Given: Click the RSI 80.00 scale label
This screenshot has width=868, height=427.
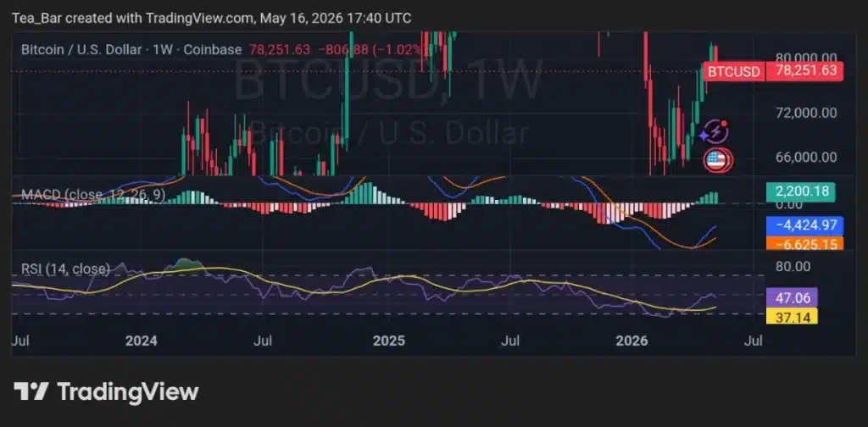Looking at the screenshot, I should click(x=793, y=267).
